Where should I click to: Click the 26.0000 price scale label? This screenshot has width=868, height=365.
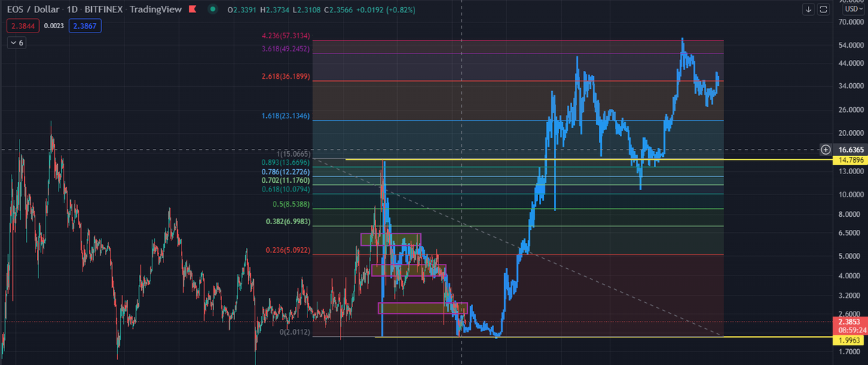coord(851,110)
